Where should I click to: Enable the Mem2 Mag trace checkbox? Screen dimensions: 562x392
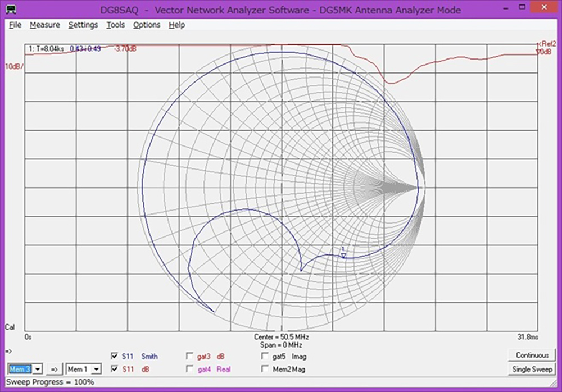(x=265, y=369)
